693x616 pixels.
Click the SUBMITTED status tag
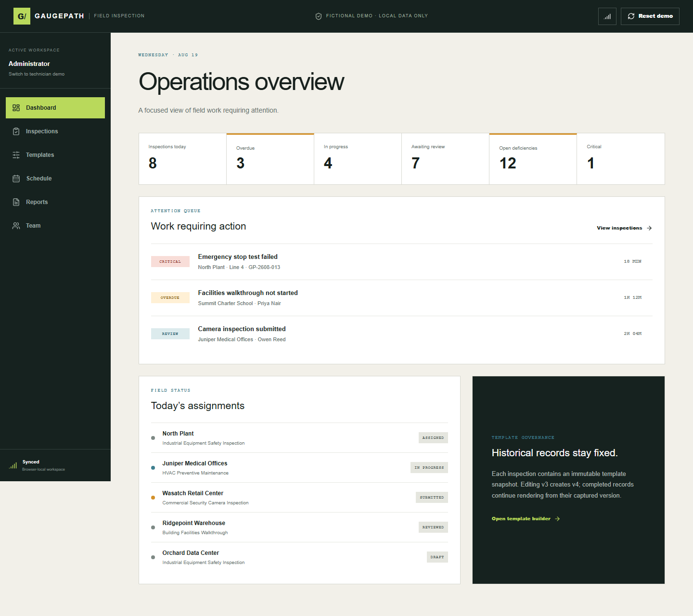(x=432, y=498)
